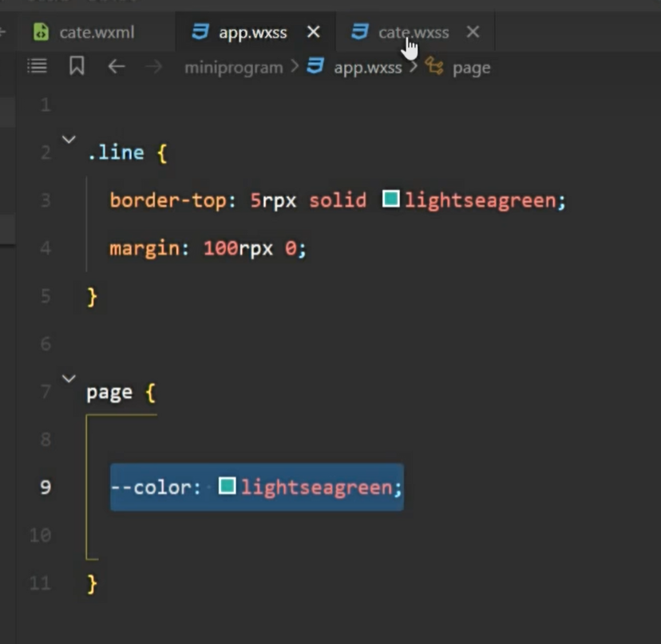
Task: Switch to the cate.wxss tab
Action: (413, 33)
